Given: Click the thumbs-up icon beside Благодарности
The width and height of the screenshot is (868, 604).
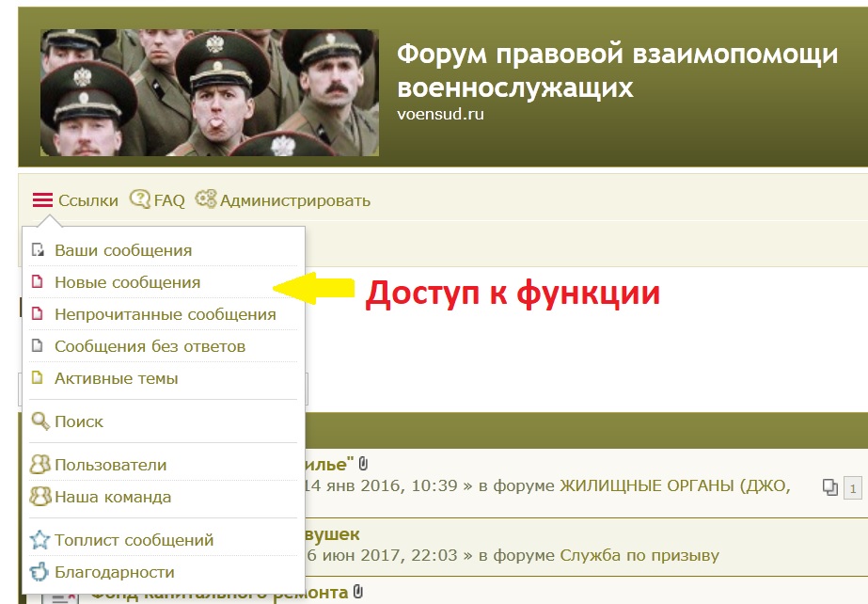Looking at the screenshot, I should [x=39, y=572].
